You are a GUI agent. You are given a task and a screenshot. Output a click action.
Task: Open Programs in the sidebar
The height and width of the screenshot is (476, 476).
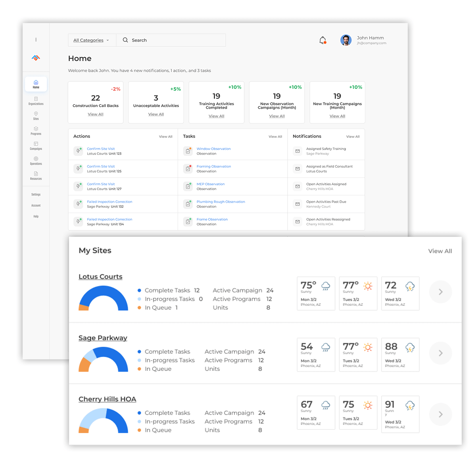36,131
